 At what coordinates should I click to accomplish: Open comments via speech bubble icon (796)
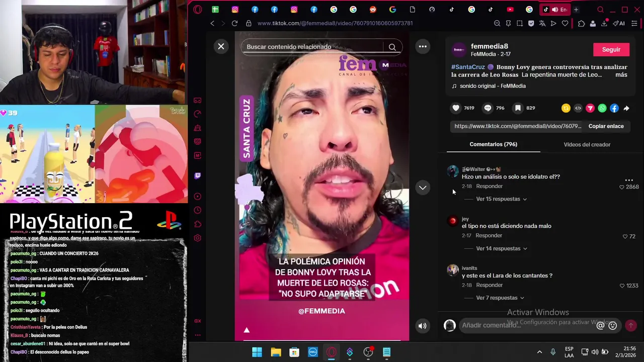(488, 108)
